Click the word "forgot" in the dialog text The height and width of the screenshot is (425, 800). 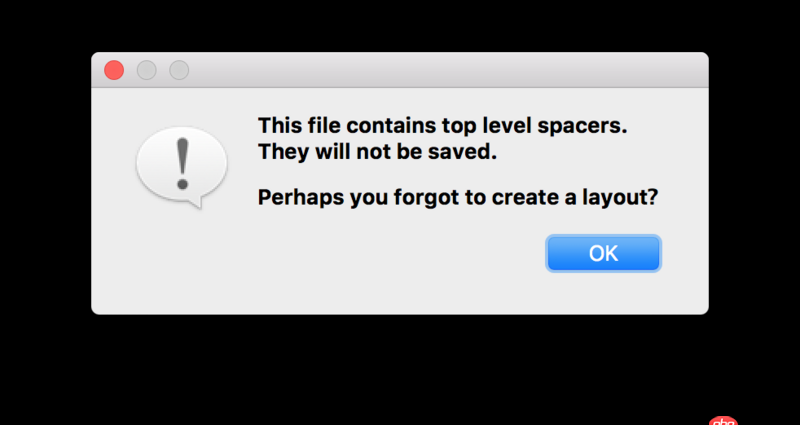click(425, 197)
